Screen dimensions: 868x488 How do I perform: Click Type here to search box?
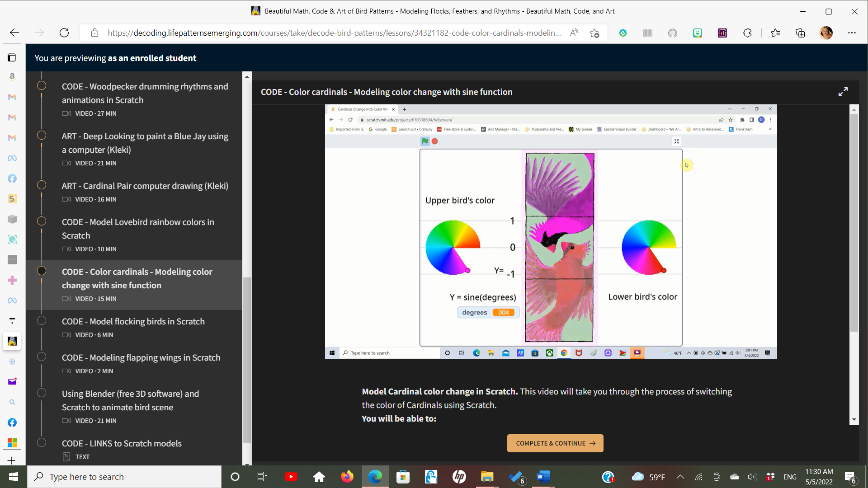point(125,477)
